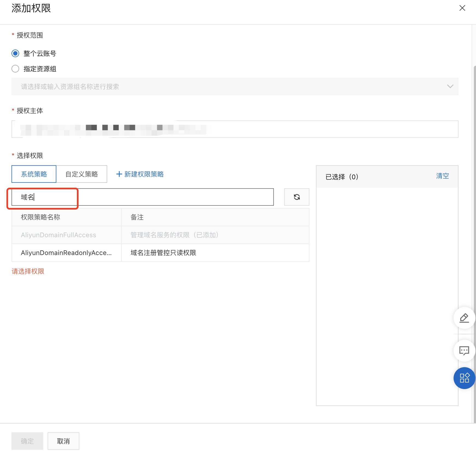Click the 清空 link to clear selections
The image size is (476, 458).
coord(442,176)
